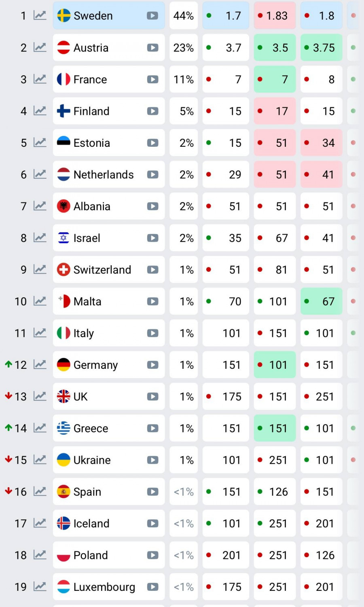Click the Netherlands flag icon
Screen dimensions: 364x607
pyautogui.click(x=63, y=174)
